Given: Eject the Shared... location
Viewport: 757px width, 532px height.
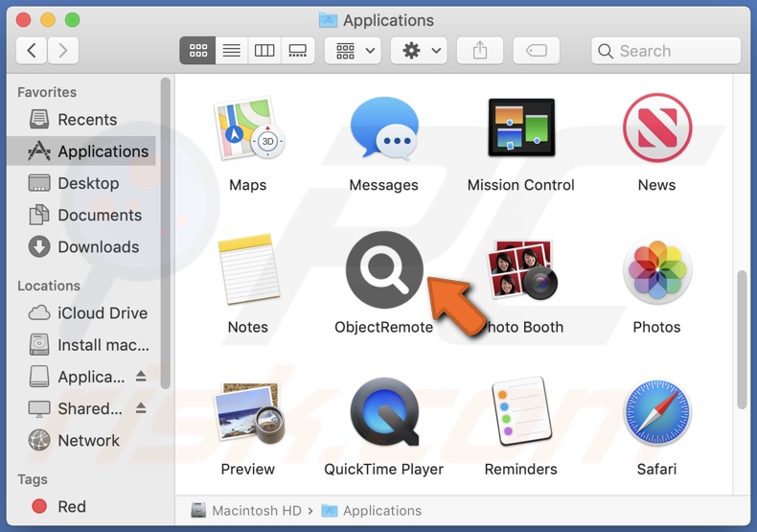Looking at the screenshot, I should pos(141,408).
